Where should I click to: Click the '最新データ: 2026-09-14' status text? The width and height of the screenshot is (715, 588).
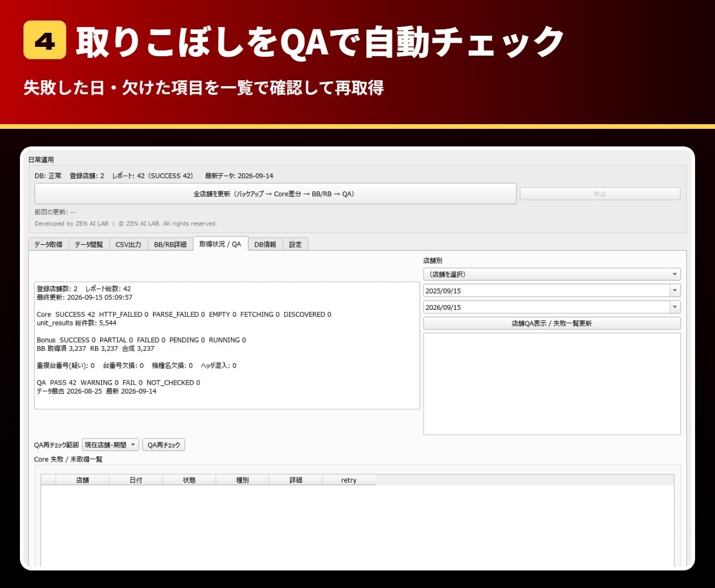pyautogui.click(x=239, y=176)
